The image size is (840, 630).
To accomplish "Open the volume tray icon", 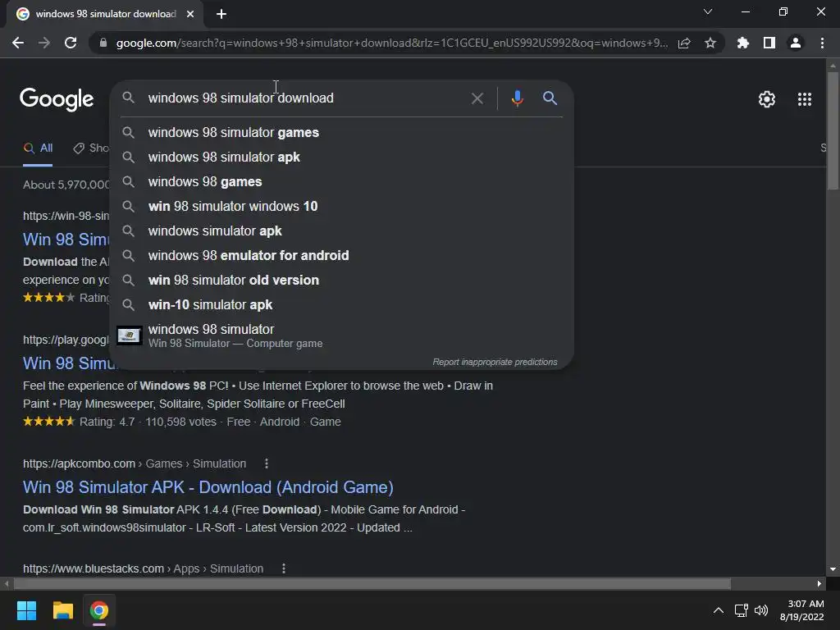I will pyautogui.click(x=760, y=610).
